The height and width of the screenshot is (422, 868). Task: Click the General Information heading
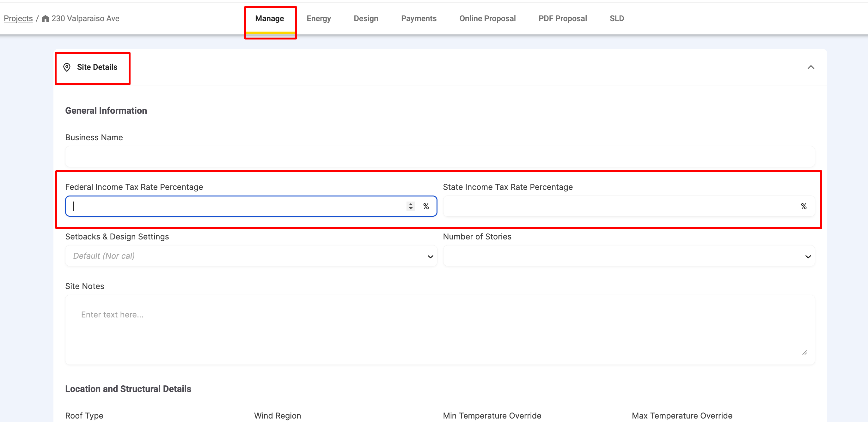point(106,111)
